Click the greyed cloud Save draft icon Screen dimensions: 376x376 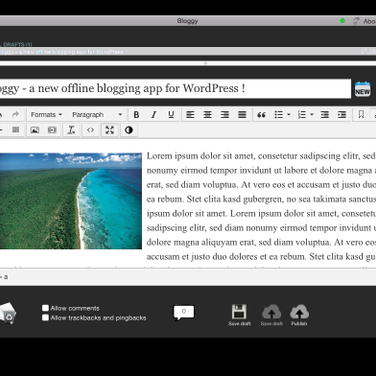(x=272, y=315)
